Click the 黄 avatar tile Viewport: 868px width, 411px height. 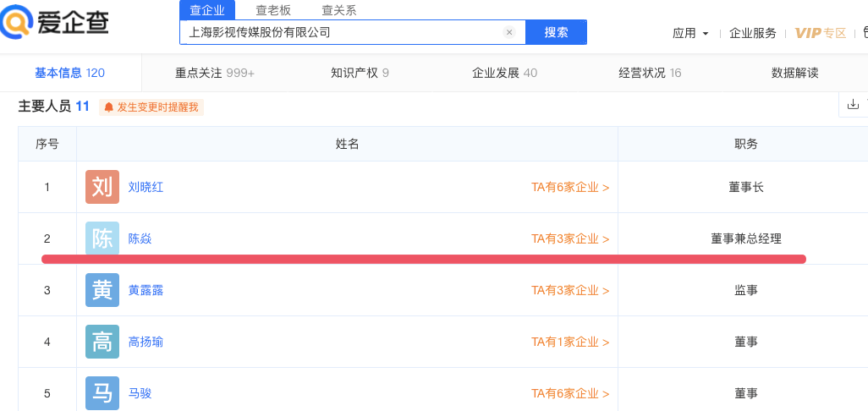pos(102,290)
